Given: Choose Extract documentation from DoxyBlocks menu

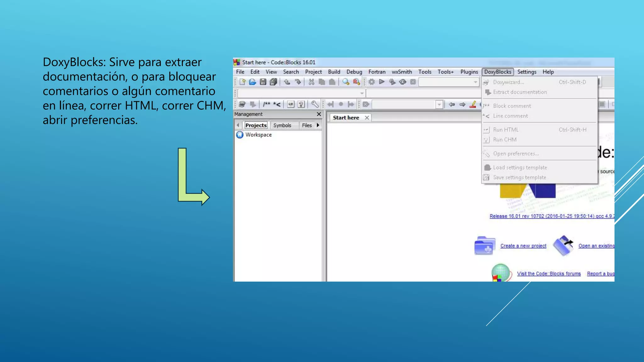Looking at the screenshot, I should (x=520, y=92).
